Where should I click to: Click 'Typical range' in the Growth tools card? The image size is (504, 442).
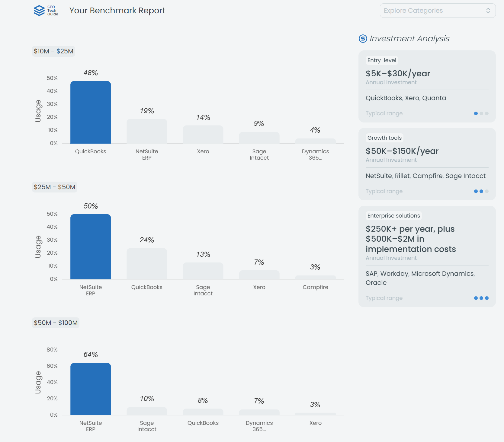384,191
